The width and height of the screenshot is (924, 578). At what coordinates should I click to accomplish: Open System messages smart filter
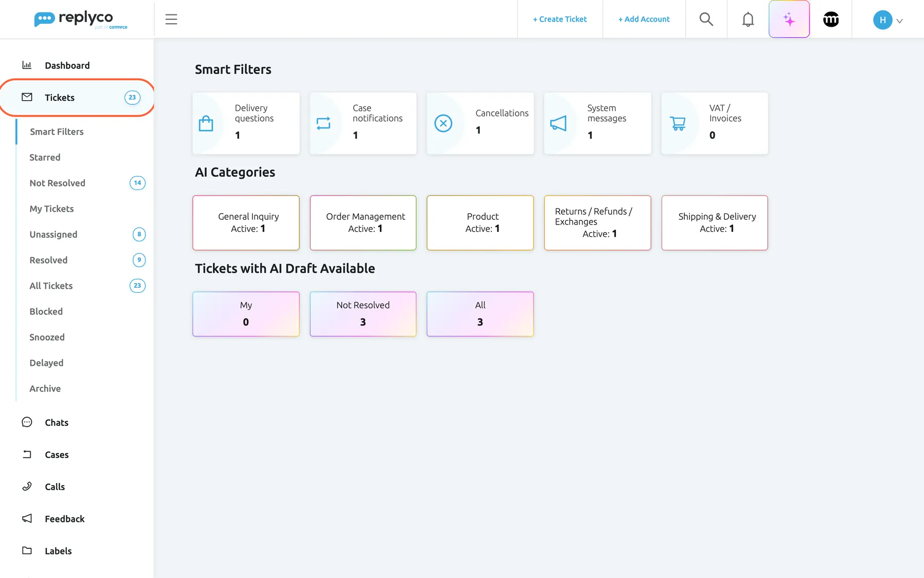[x=598, y=123]
